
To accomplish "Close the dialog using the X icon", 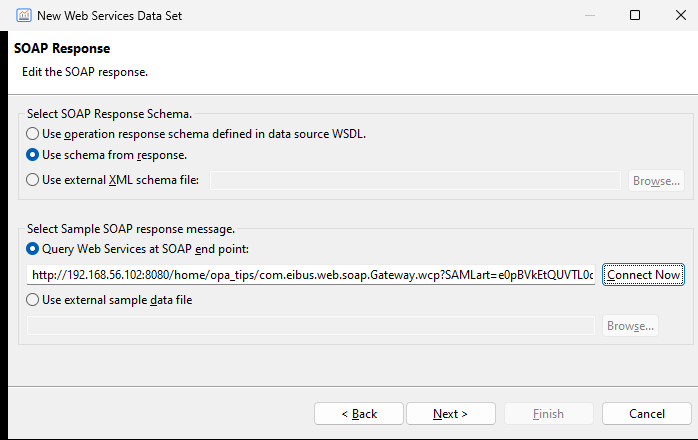I will (681, 15).
